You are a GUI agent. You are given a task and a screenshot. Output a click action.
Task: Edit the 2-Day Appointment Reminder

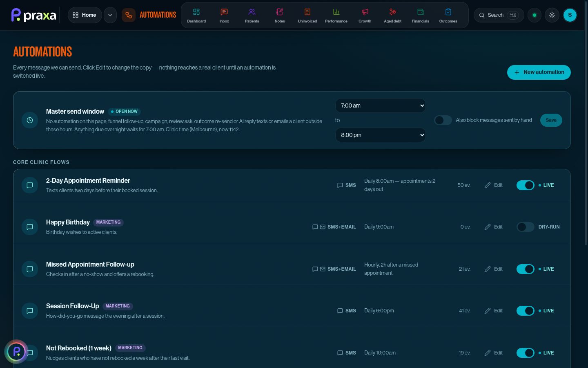tap(494, 185)
